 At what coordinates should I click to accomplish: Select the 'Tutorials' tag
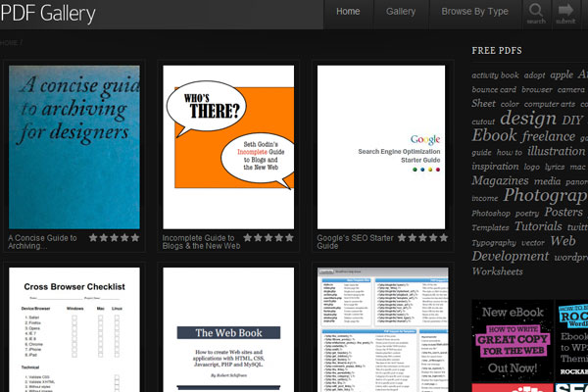point(538,226)
